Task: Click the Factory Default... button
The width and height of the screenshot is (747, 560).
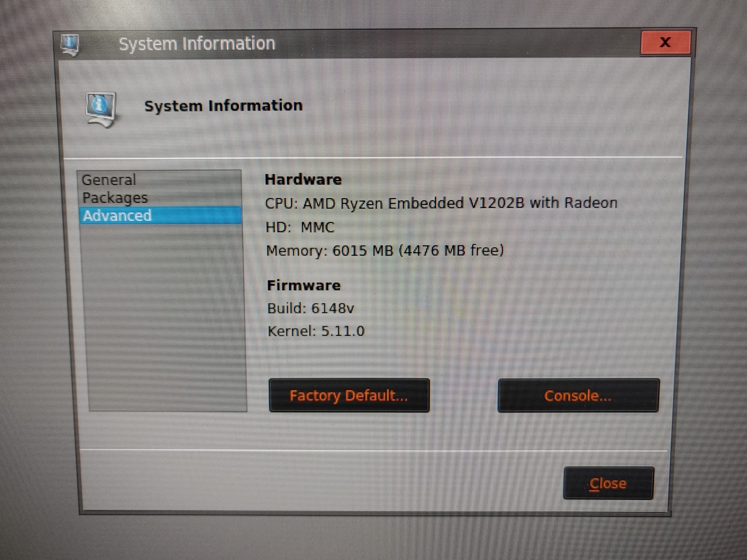Action: click(349, 396)
